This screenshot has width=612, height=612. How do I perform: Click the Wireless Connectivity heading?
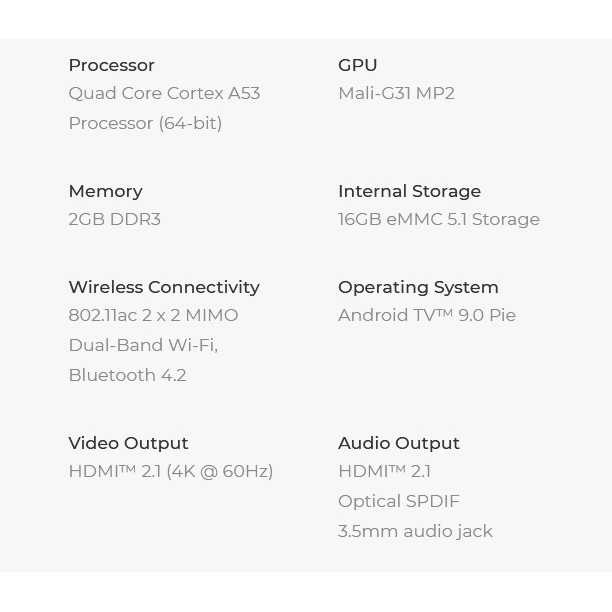coord(164,287)
